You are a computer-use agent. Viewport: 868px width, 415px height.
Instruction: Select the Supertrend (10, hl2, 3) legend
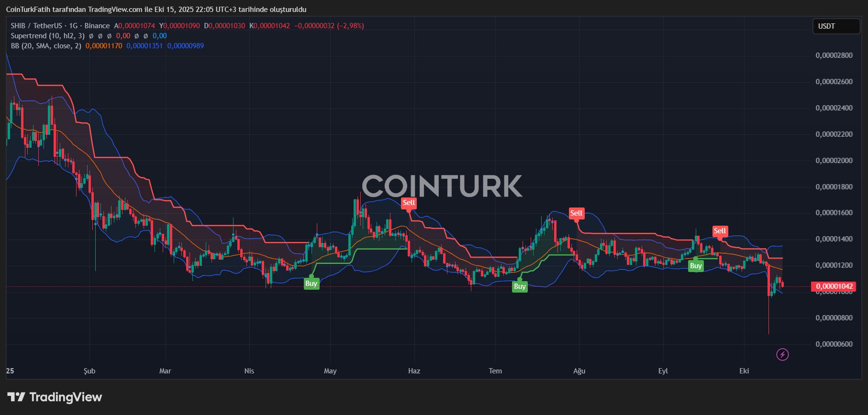tap(48, 36)
